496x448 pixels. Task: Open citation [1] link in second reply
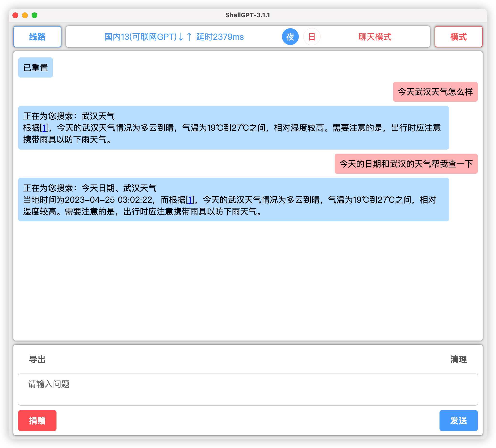pyautogui.click(x=190, y=200)
